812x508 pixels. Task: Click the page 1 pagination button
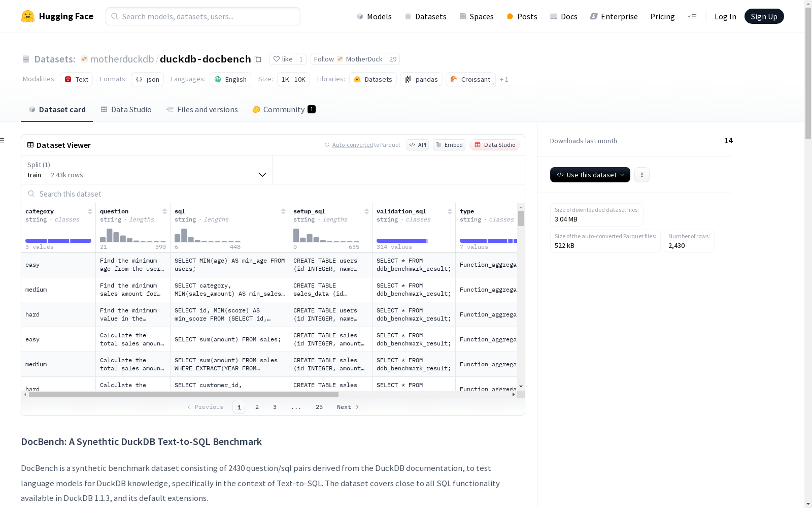239,407
